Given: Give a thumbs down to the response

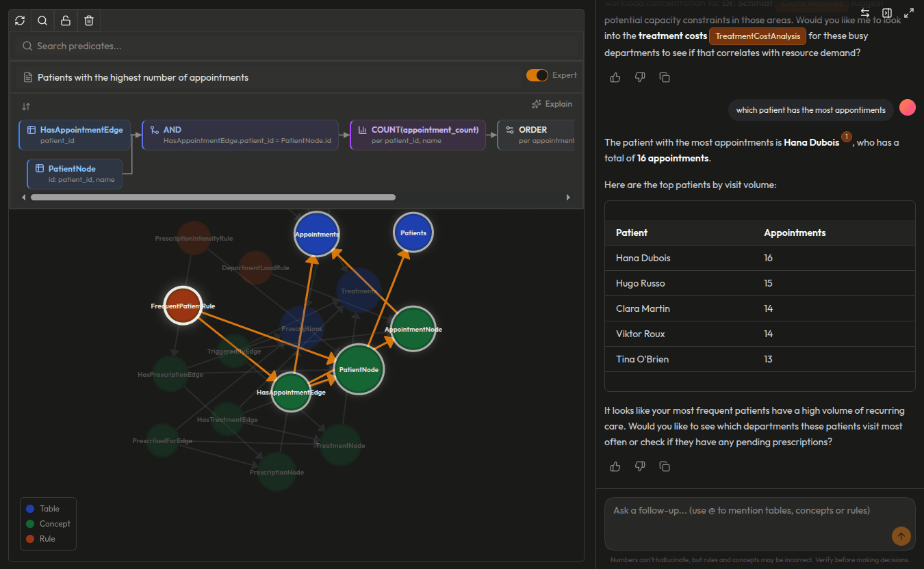Looking at the screenshot, I should click(639, 466).
